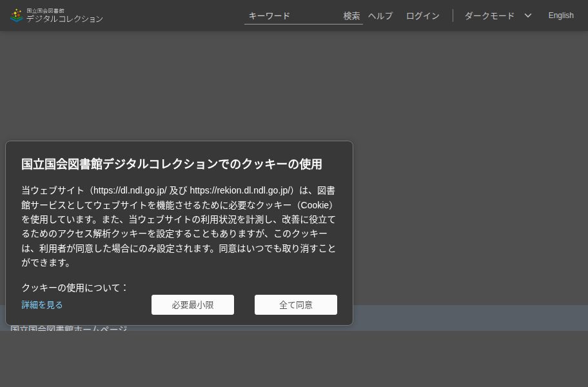
Task: Expand the ダークモード display mode dropdown
Action: (x=498, y=15)
